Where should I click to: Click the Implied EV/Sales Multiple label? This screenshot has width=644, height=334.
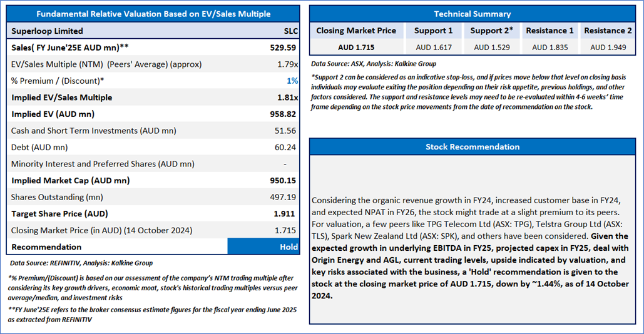coord(61,98)
